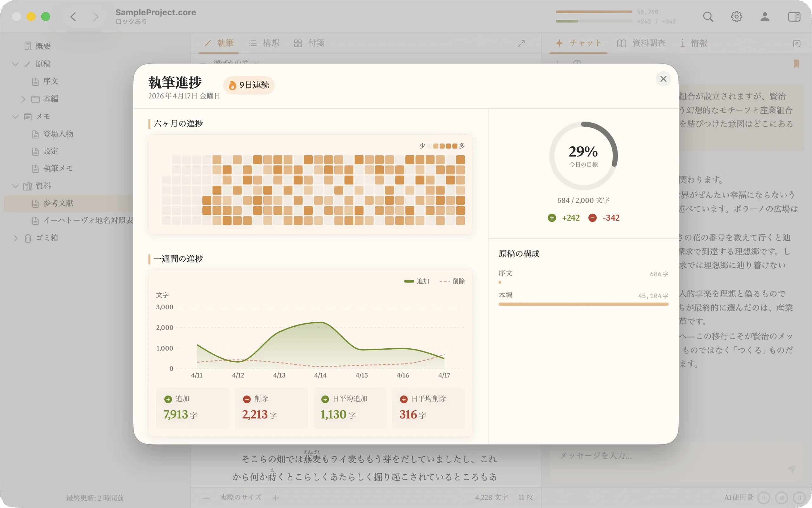The width and height of the screenshot is (812, 508).
Task: Toggle the right sidebar panel icon
Action: (794, 17)
